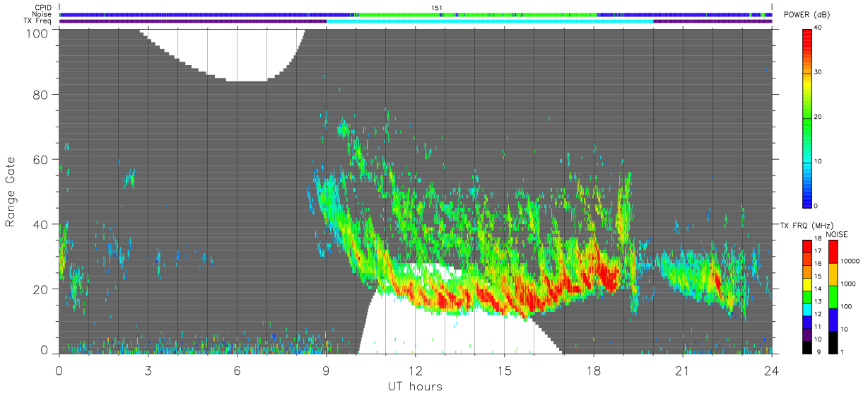Click the 6 tick on UT hours axis
The image size is (868, 401).
(237, 371)
